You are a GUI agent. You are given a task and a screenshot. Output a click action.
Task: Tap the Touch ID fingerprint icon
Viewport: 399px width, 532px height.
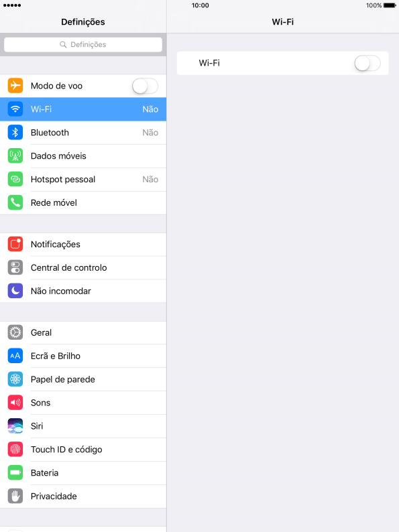pyautogui.click(x=15, y=449)
